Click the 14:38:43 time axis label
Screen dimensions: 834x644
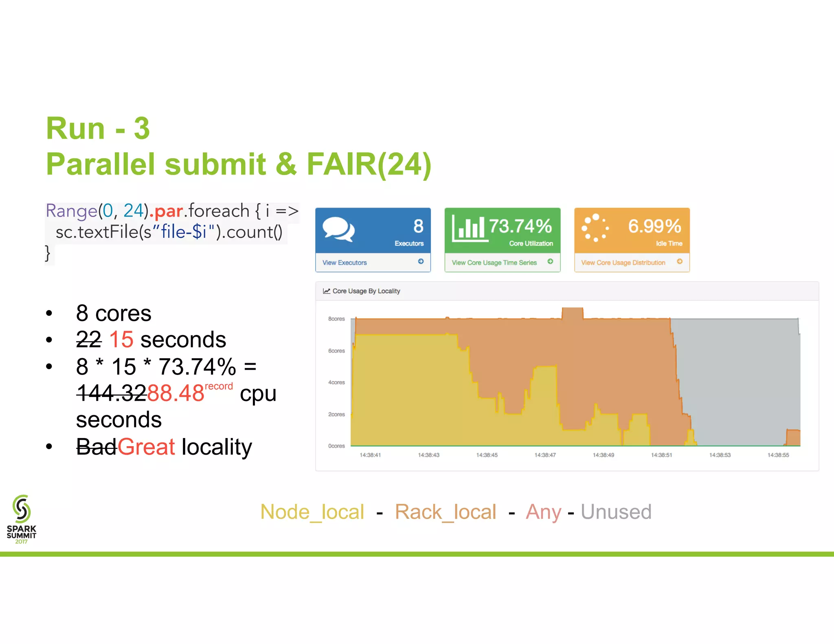[x=428, y=455]
